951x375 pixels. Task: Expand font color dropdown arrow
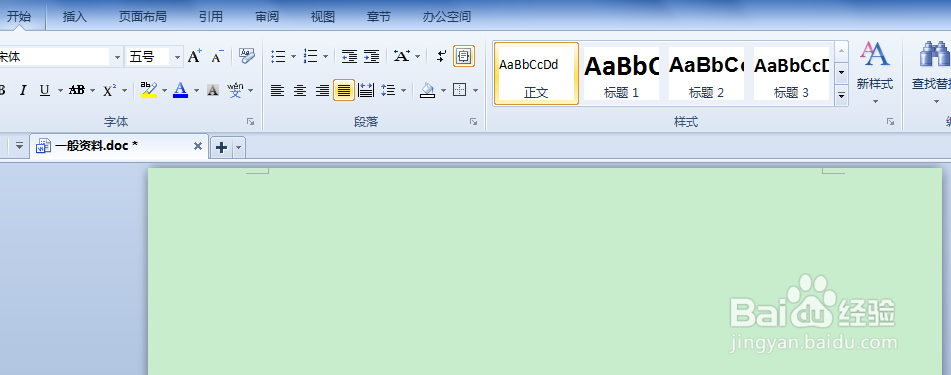197,91
